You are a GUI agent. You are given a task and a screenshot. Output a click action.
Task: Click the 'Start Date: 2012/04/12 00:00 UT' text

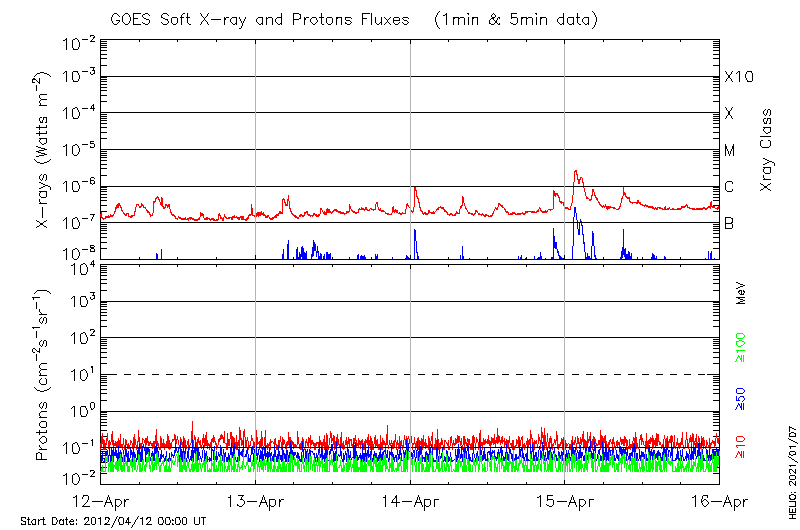113,521
